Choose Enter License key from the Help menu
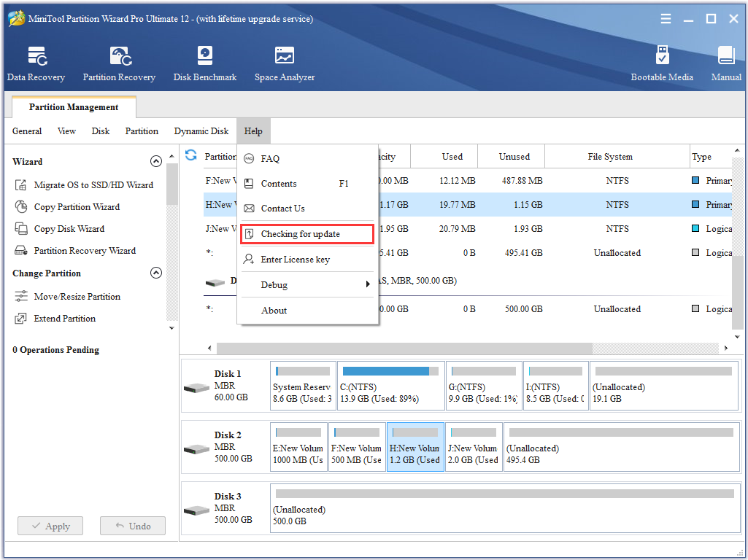 pos(295,260)
